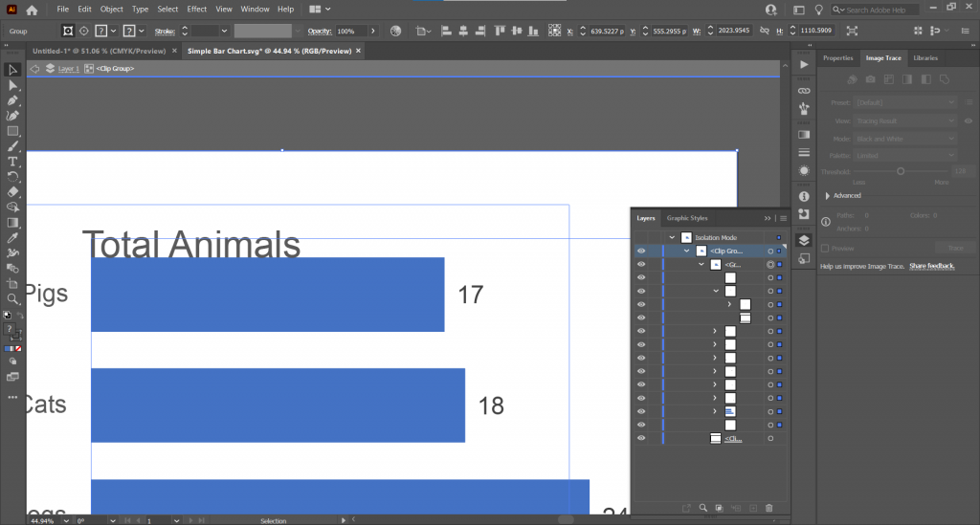
Task: Select the Paintbrush tool
Action: coord(12,146)
